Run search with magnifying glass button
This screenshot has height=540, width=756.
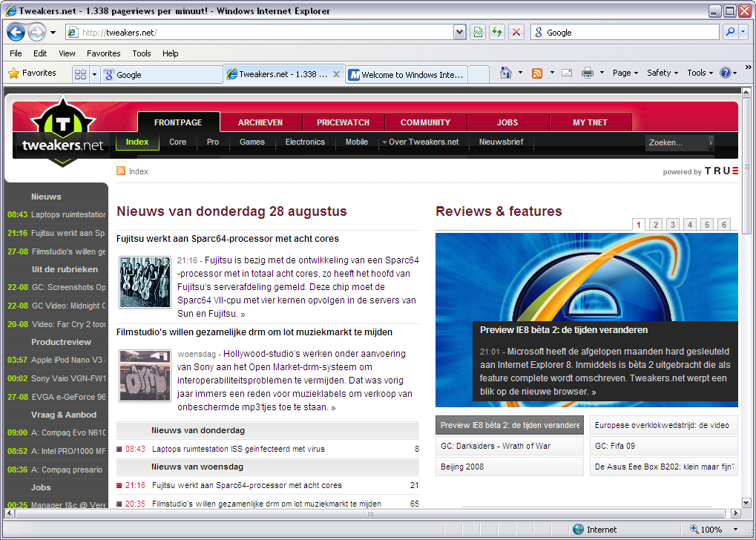pyautogui.click(x=731, y=33)
